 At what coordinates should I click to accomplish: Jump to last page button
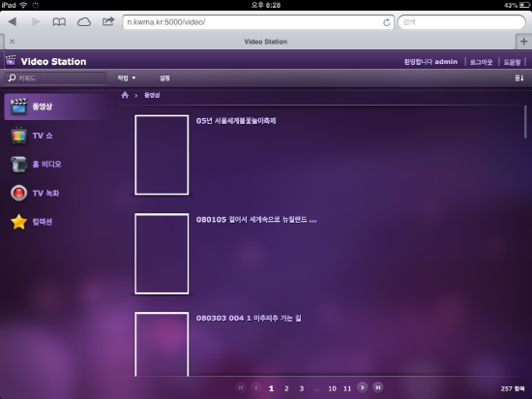point(377,387)
